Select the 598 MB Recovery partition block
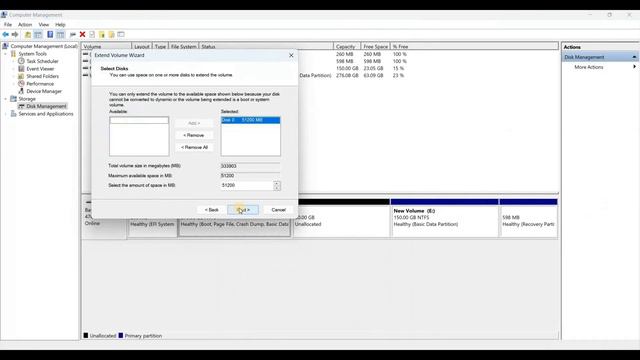 [528, 218]
